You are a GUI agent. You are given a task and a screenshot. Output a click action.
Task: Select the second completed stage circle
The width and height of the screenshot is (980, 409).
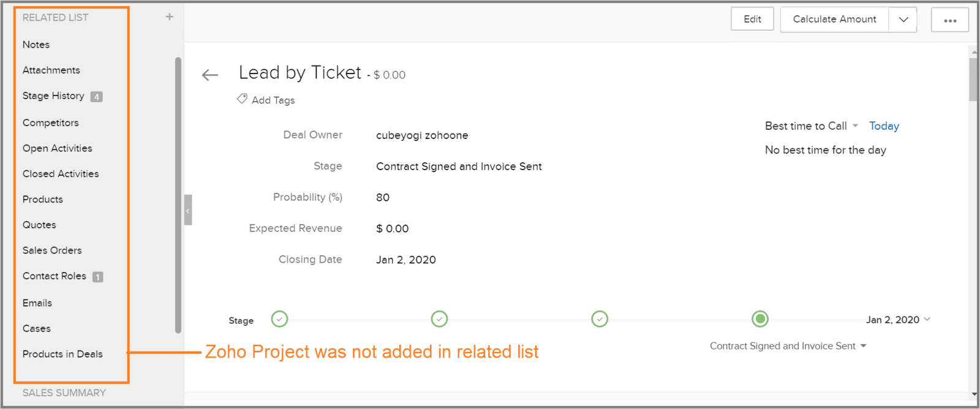click(439, 319)
